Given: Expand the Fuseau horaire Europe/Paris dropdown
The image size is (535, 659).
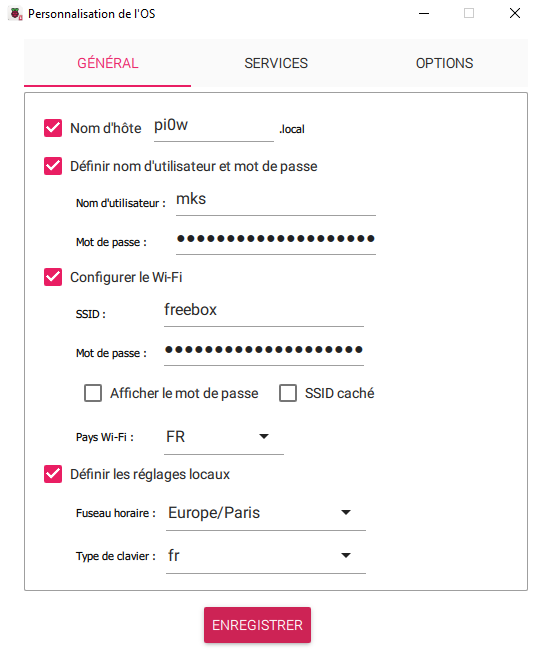Looking at the screenshot, I should 266,513.
